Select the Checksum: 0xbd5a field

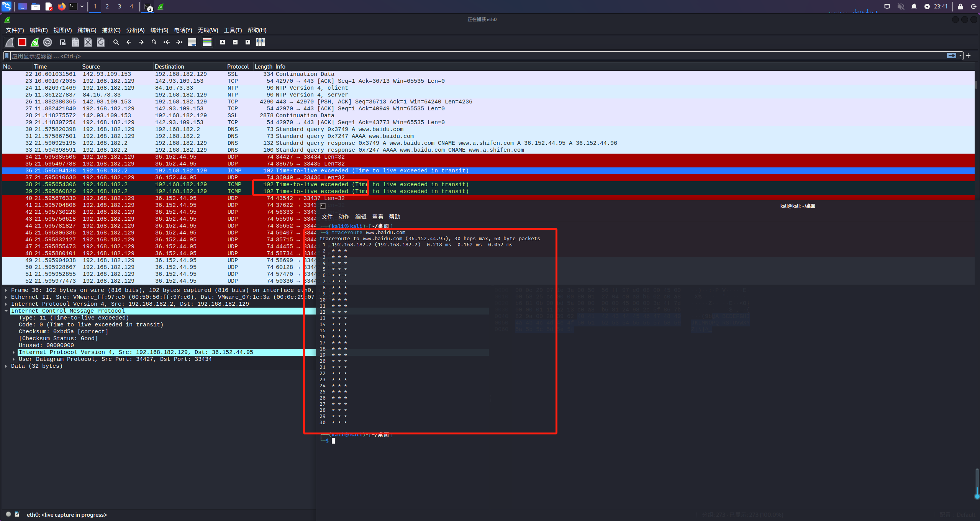pos(63,332)
